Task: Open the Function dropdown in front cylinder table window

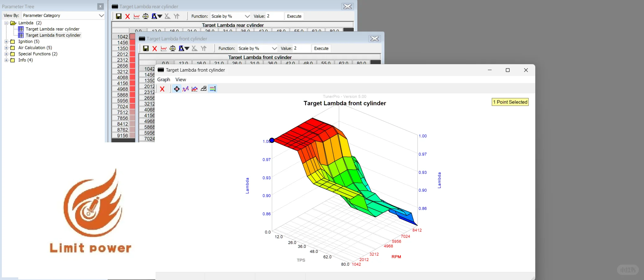Action: point(257,48)
